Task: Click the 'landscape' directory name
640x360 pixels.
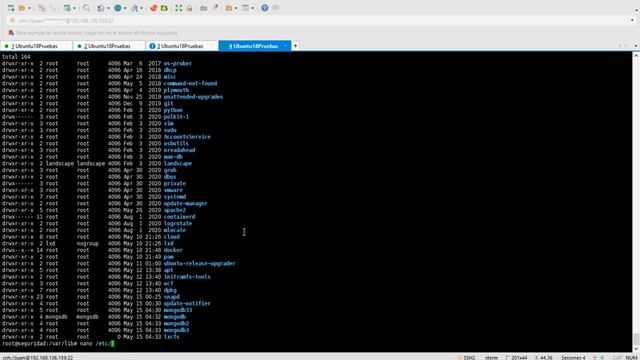Action: click(x=178, y=163)
